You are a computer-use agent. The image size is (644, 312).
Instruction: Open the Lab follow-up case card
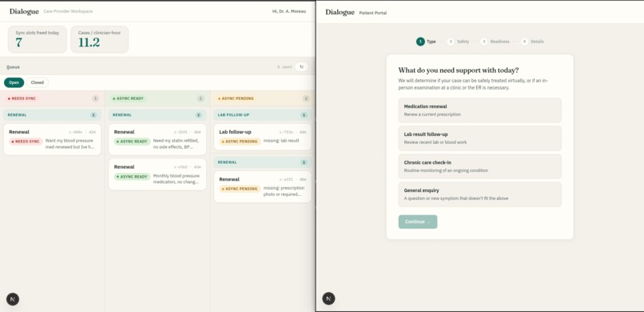262,137
